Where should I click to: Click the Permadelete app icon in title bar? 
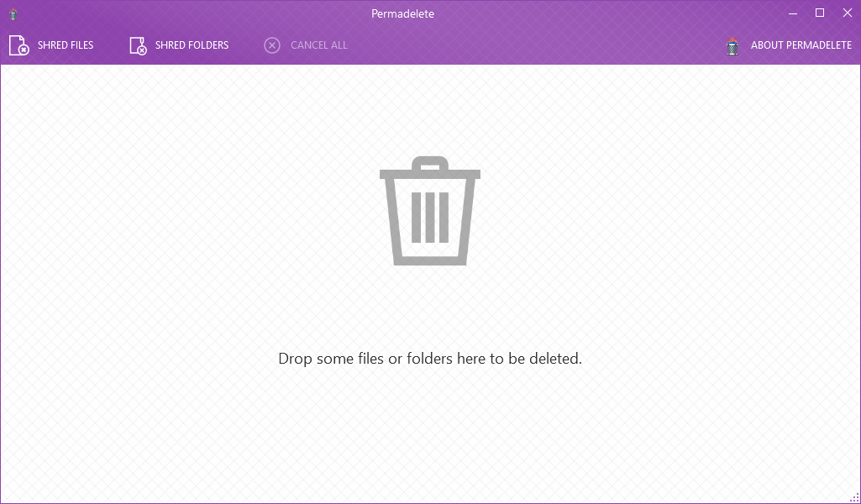13,14
